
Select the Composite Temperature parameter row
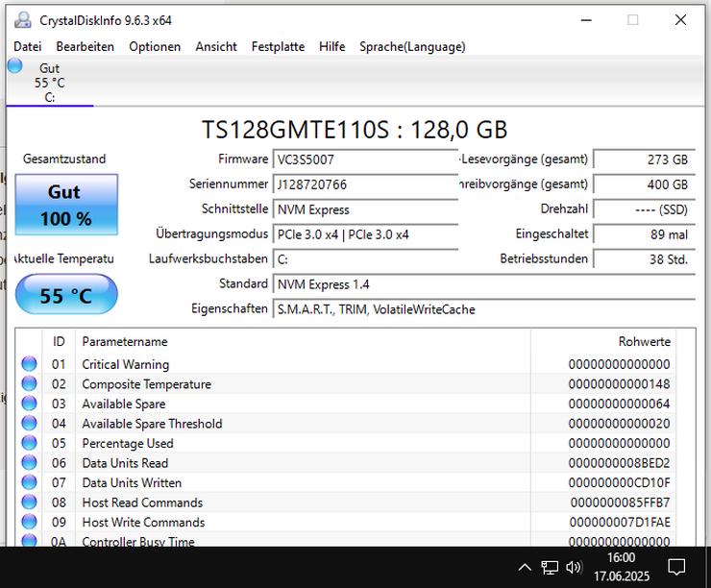[x=346, y=384]
